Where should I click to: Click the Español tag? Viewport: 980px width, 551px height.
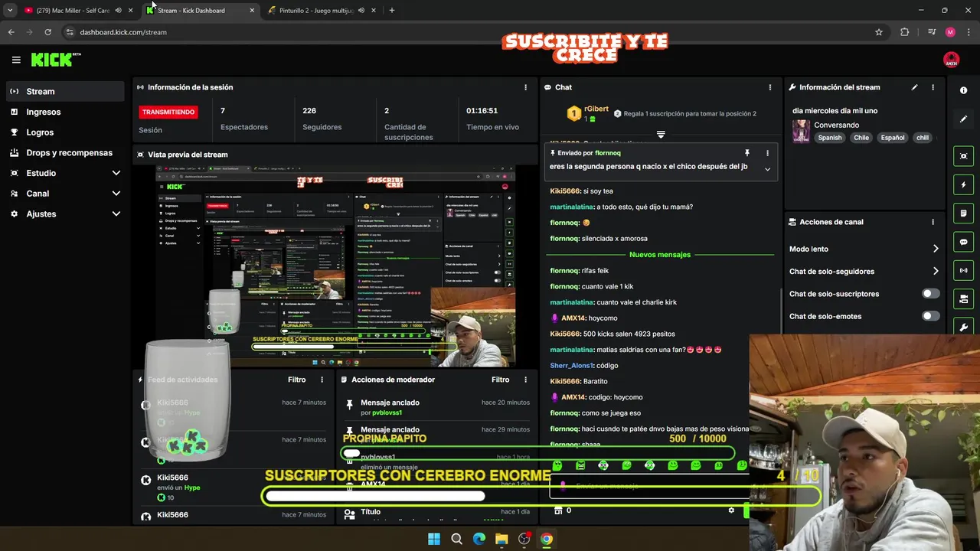[x=892, y=138]
